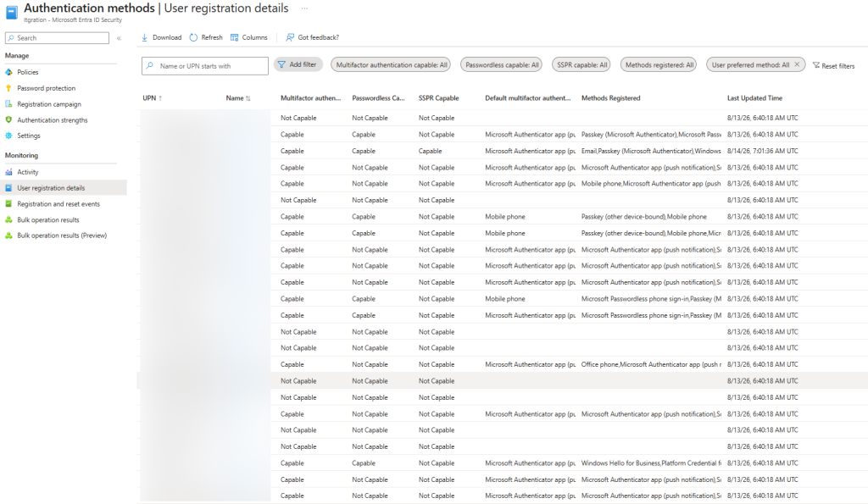
Task: Click the Bulk operation results icon
Action: pos(8,219)
